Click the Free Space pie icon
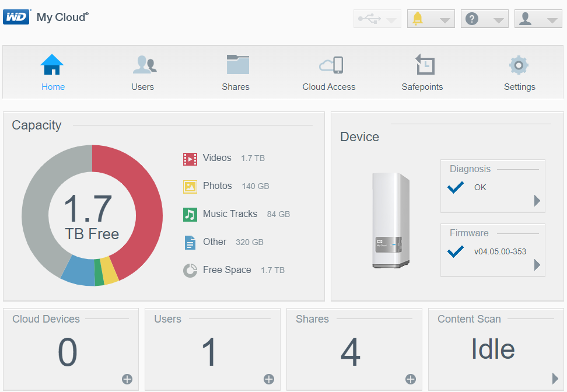 190,270
